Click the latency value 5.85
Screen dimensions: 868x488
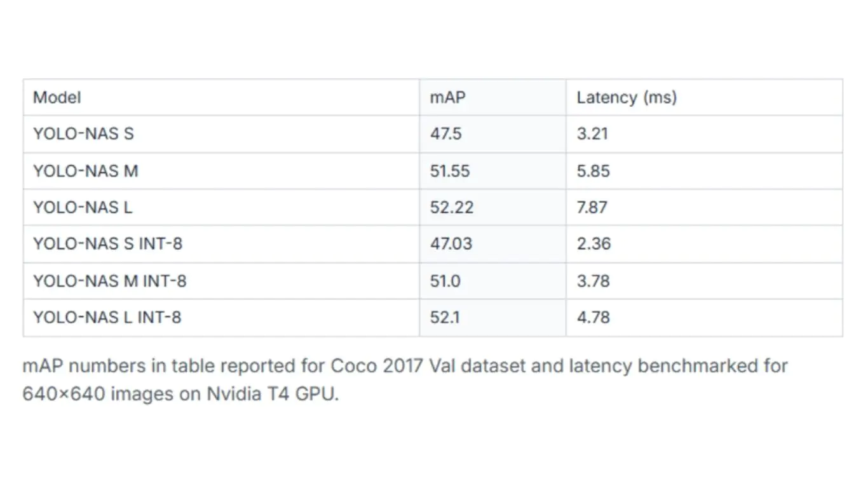593,171
